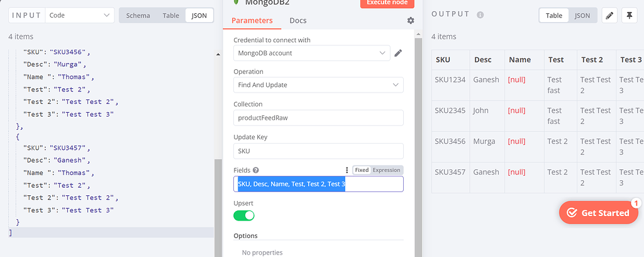This screenshot has width=644, height=257.
Task: Click the Get Started button
Action: click(x=598, y=213)
